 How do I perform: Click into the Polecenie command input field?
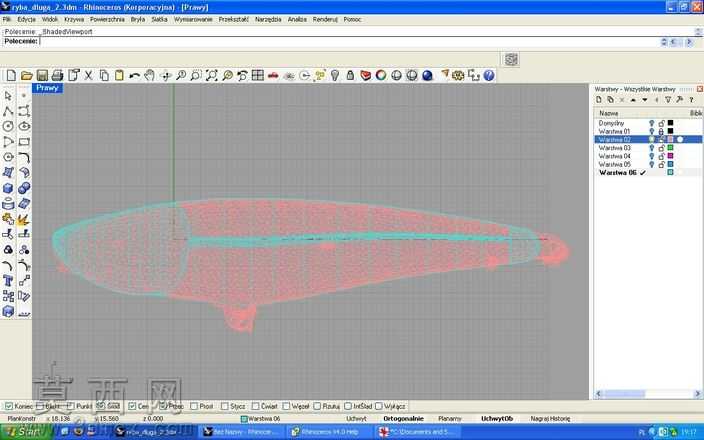348,41
